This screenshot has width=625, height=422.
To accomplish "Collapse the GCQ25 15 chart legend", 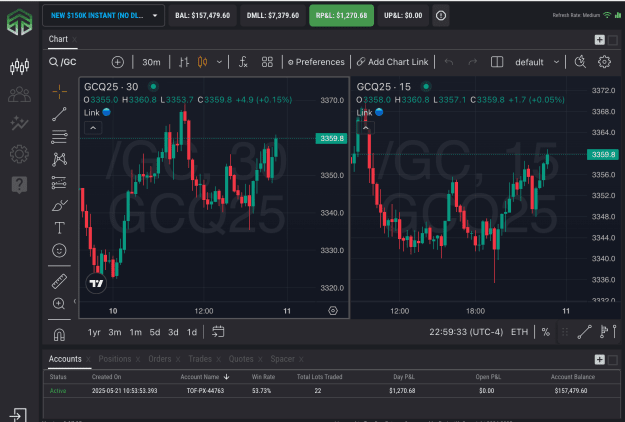I will (366, 128).
